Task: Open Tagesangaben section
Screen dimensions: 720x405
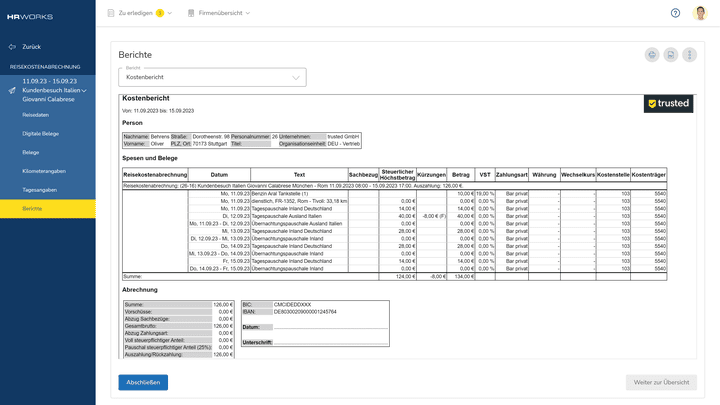Action: pos(39,189)
